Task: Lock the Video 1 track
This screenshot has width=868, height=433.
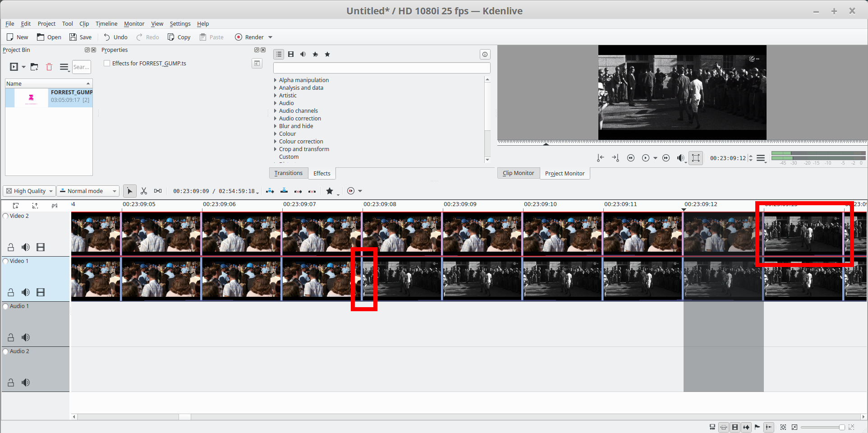Action: [x=11, y=292]
